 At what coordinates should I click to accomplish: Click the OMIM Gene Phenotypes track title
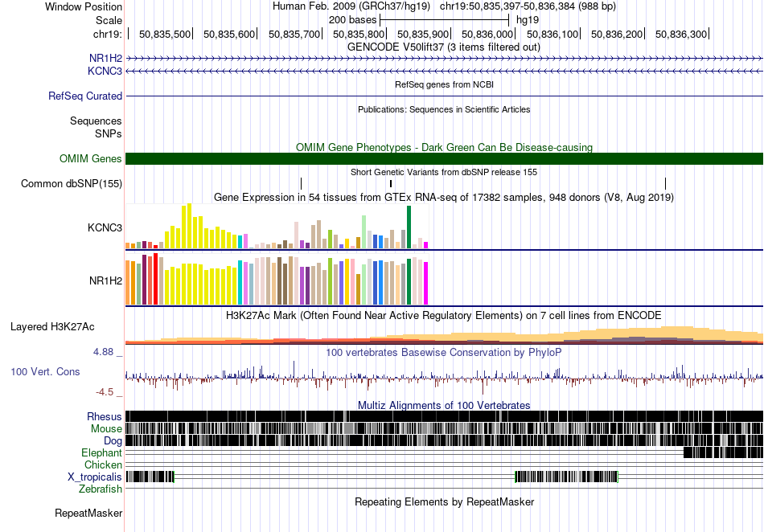click(444, 148)
